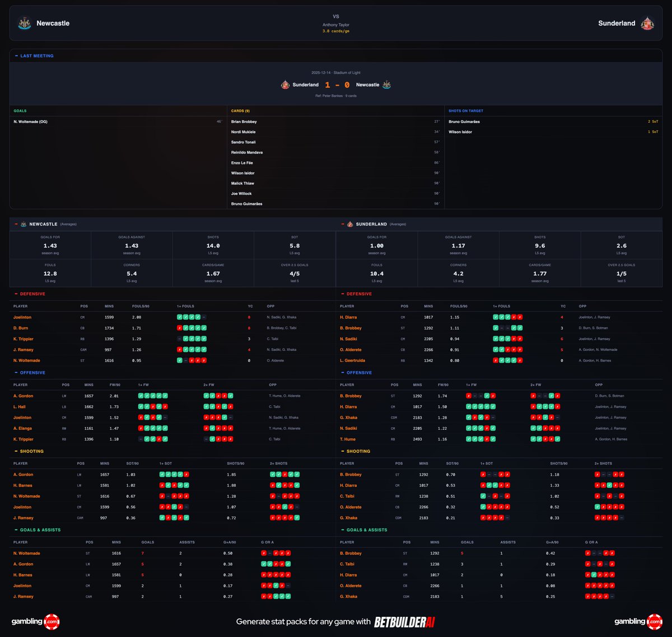Click Sunderland's Over 2.5 Goals 1/5 stat

[622, 273]
